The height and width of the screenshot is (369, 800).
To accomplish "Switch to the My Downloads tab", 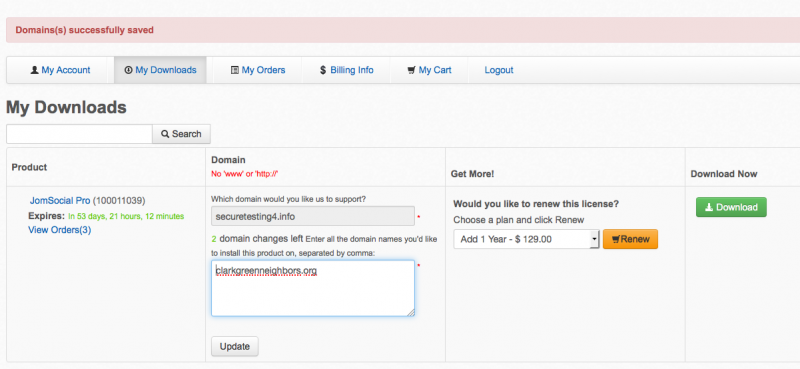I will (x=160, y=70).
